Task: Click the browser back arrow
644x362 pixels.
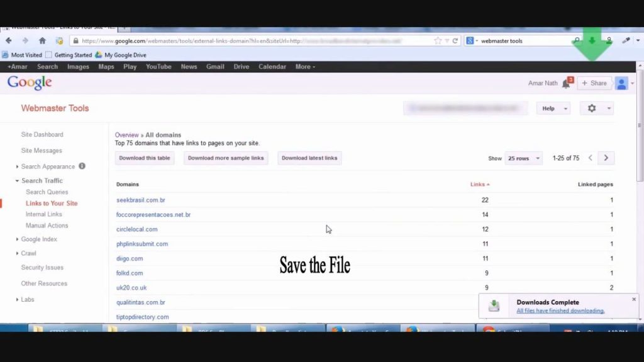Action: (x=9, y=41)
